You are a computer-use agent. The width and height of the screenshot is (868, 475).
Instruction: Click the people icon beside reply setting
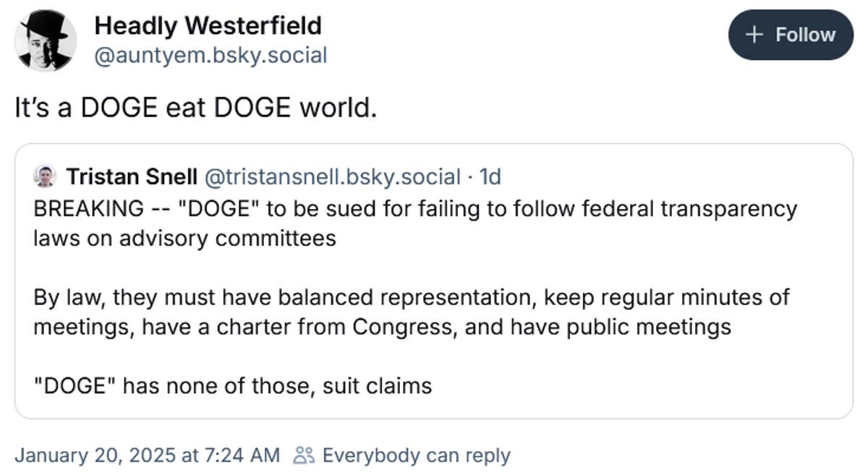[x=305, y=455]
